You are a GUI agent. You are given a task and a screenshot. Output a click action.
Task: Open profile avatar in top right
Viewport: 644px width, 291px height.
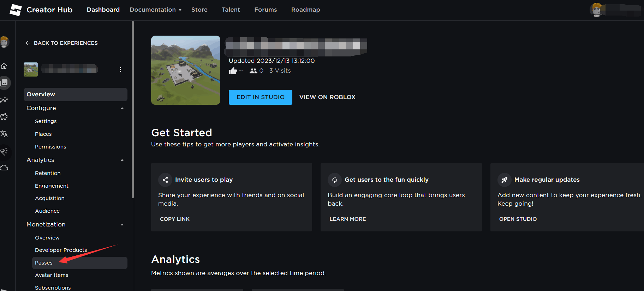(597, 10)
